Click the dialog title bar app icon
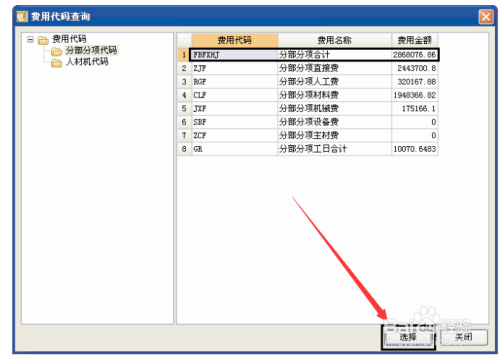Image resolution: width=500 pixels, height=360 pixels. (22, 16)
